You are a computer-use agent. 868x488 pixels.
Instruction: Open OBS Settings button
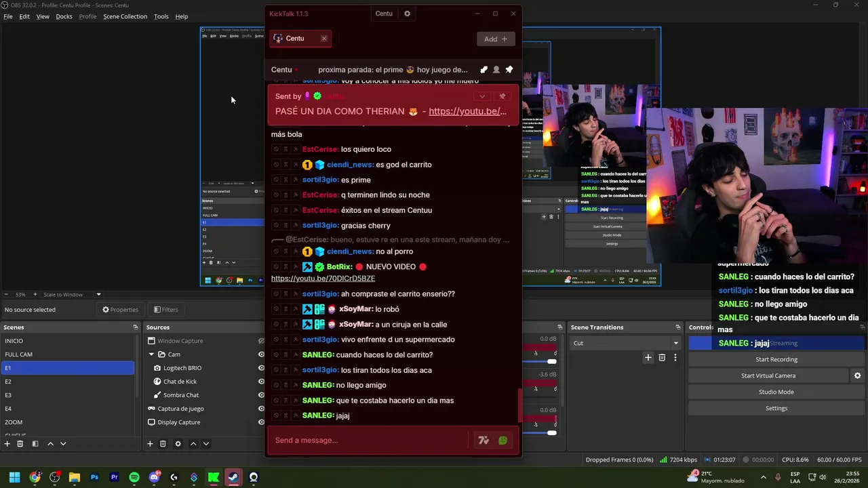coord(776,408)
